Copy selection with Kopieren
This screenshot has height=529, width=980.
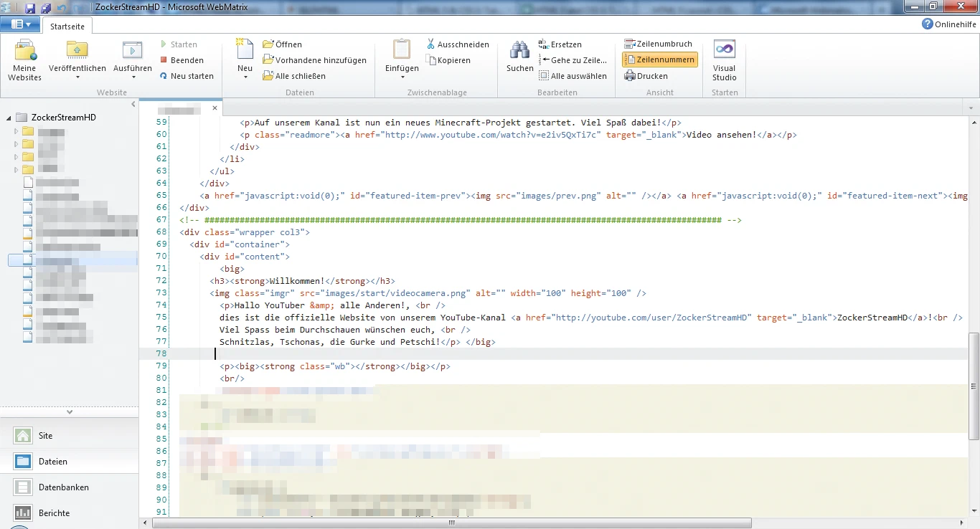coord(448,60)
